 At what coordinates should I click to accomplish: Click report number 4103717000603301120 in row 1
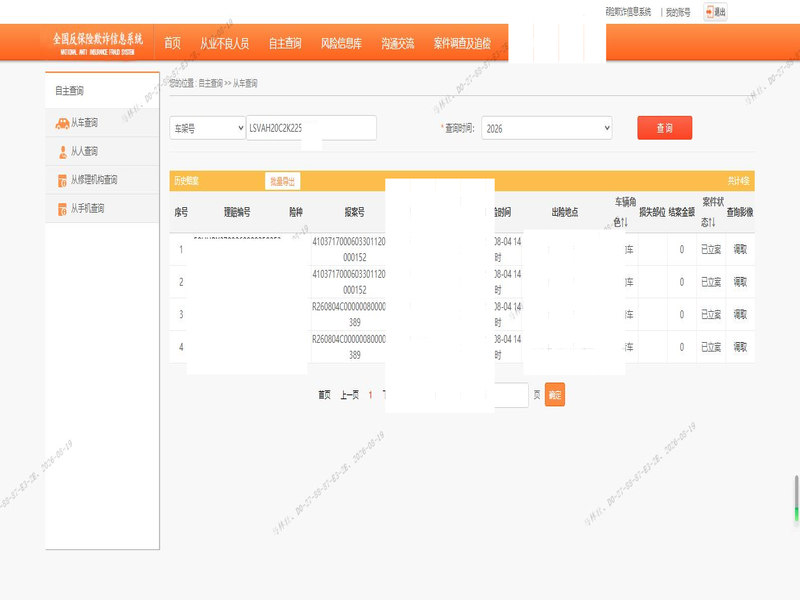click(x=349, y=249)
